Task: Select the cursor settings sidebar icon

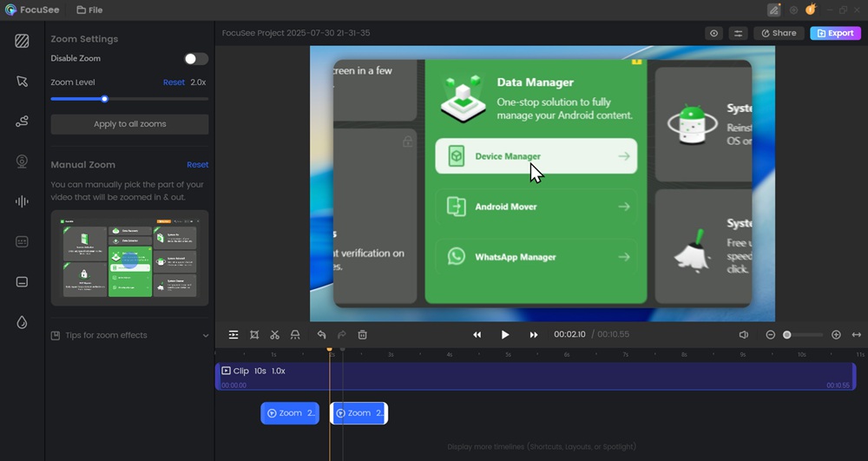Action: [23, 82]
